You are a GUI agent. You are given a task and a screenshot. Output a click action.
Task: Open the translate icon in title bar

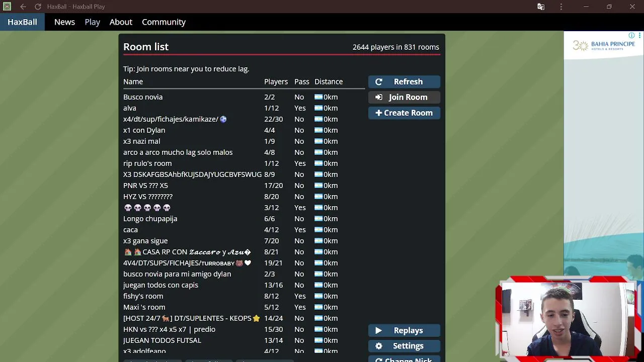click(541, 7)
